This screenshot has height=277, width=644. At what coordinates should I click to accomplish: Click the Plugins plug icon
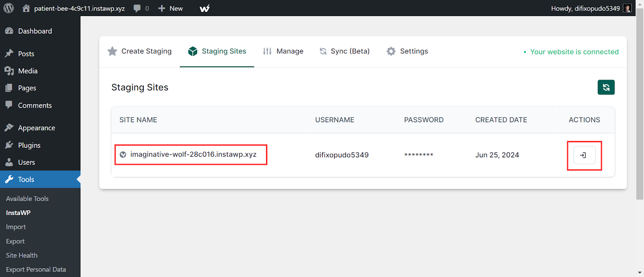click(9, 145)
